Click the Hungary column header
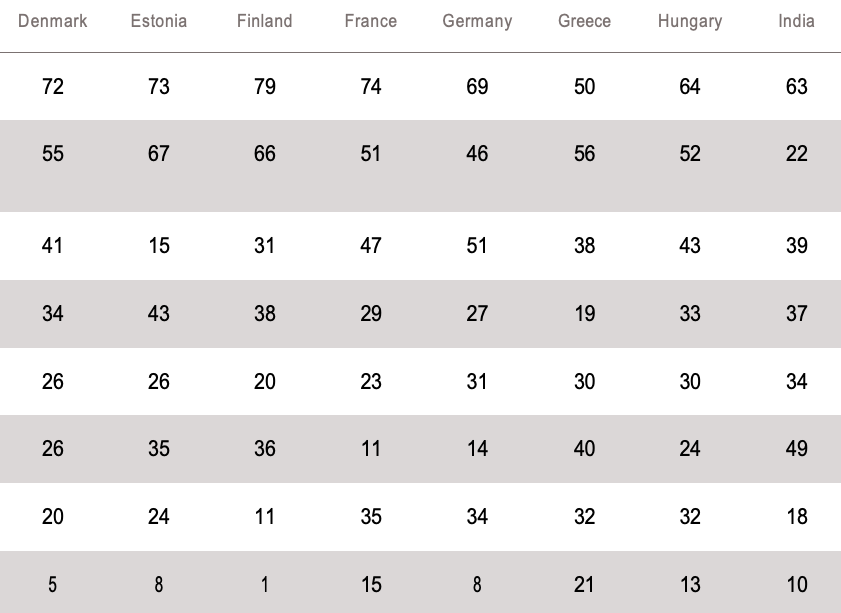The width and height of the screenshot is (841, 613). [690, 21]
